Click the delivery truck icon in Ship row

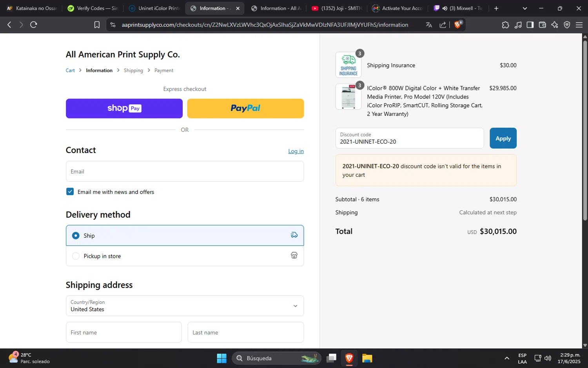tap(294, 235)
